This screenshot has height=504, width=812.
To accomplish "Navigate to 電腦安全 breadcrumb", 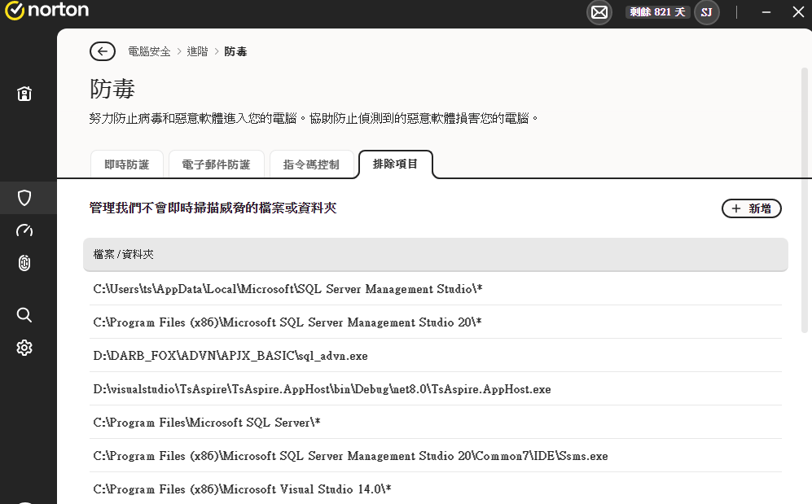I will pos(149,51).
